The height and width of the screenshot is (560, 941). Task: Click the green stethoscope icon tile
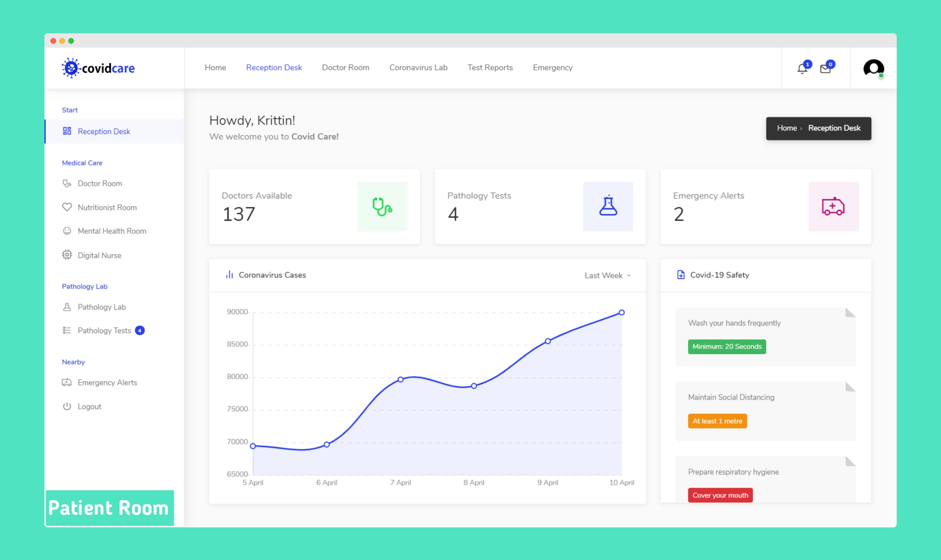click(x=382, y=206)
